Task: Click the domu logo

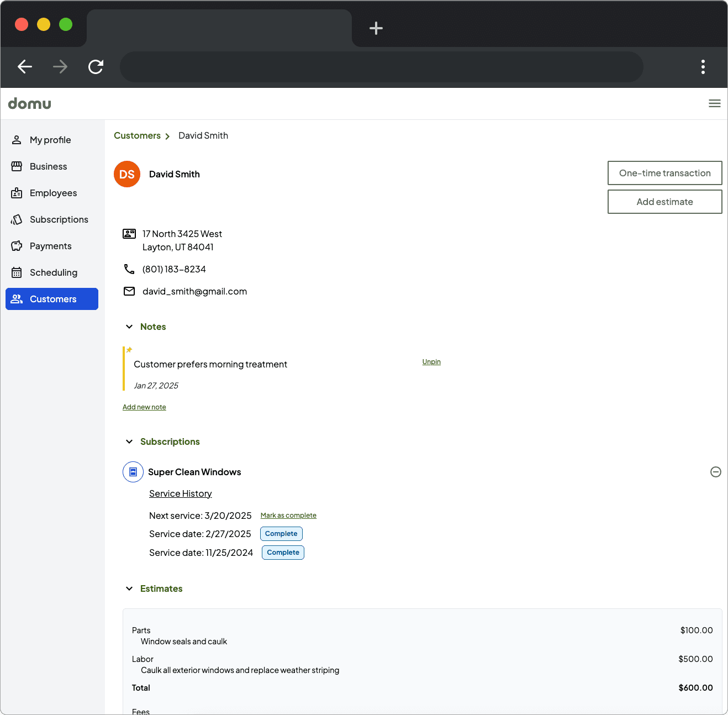Action: pyautogui.click(x=30, y=103)
